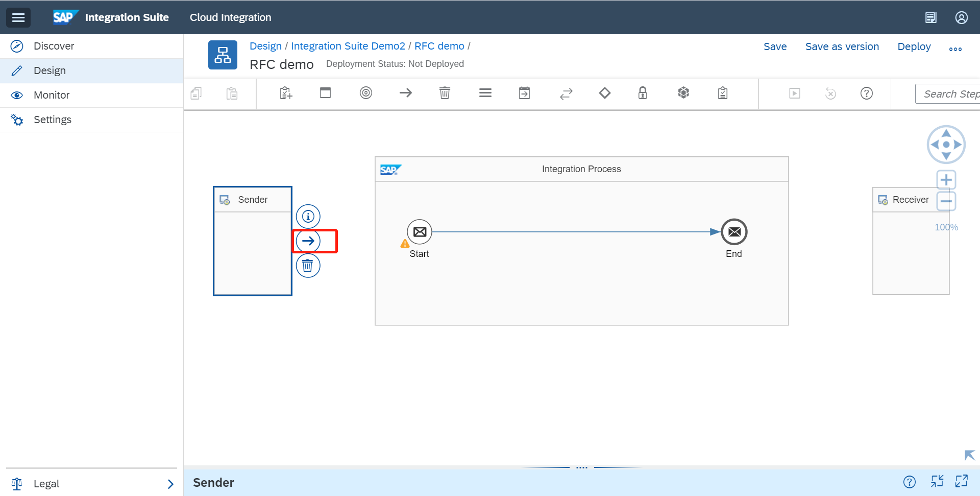Click Save as version
This screenshot has width=980, height=496.
point(842,46)
